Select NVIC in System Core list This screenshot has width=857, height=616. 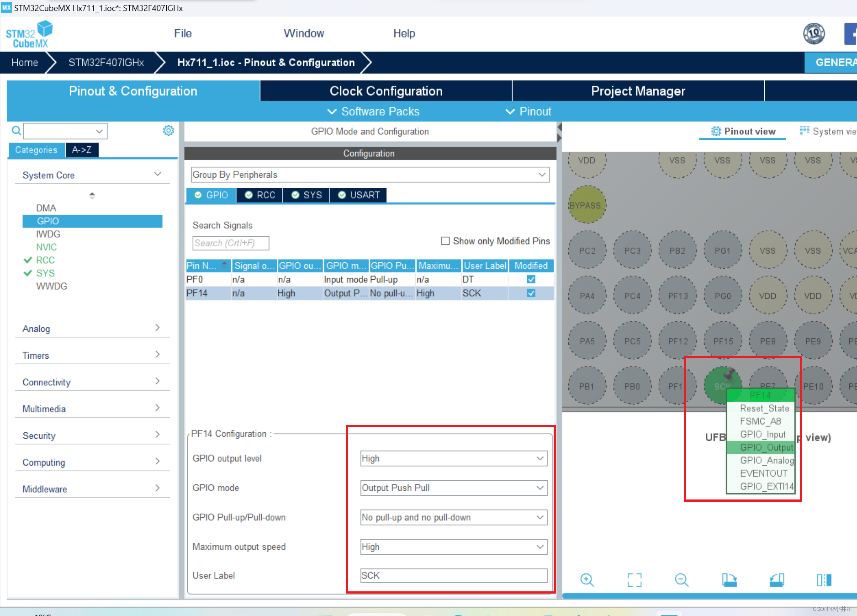pyautogui.click(x=47, y=247)
